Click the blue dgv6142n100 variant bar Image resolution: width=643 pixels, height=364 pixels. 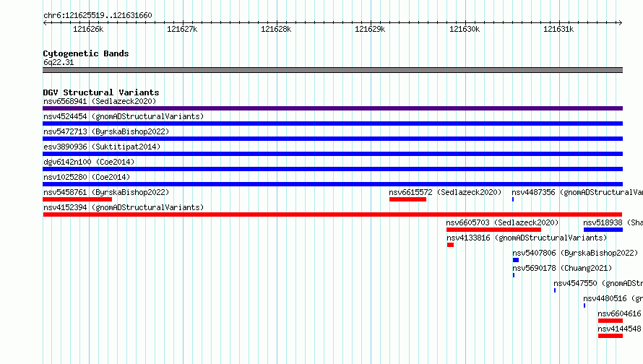(332, 169)
